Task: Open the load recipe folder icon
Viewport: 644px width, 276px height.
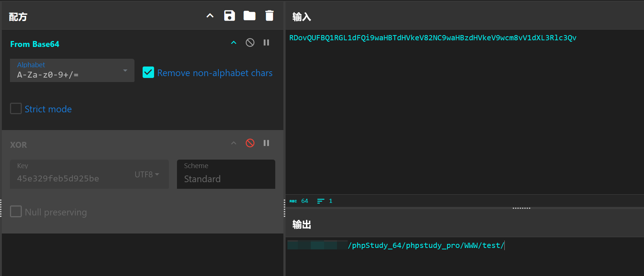Action: [x=249, y=16]
